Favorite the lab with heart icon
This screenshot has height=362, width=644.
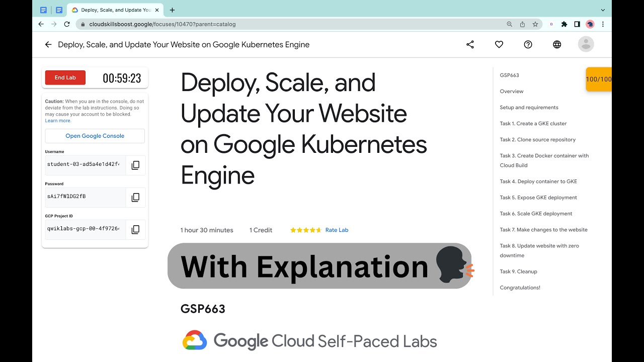[499, 44]
